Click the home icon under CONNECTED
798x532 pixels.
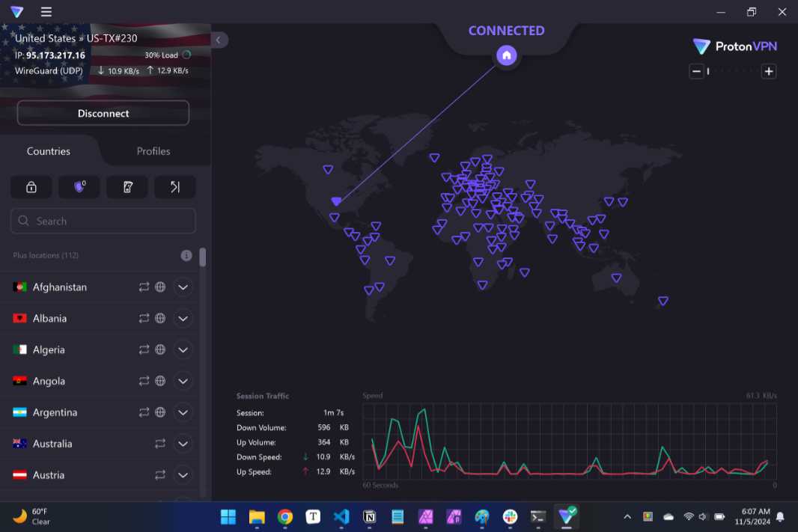tap(507, 55)
